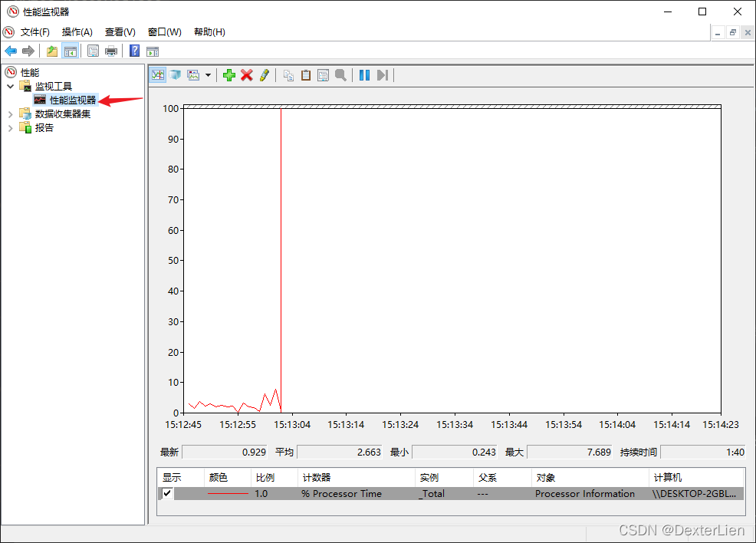Click the 计算机 column header
756x543 pixels.
pyautogui.click(x=697, y=477)
